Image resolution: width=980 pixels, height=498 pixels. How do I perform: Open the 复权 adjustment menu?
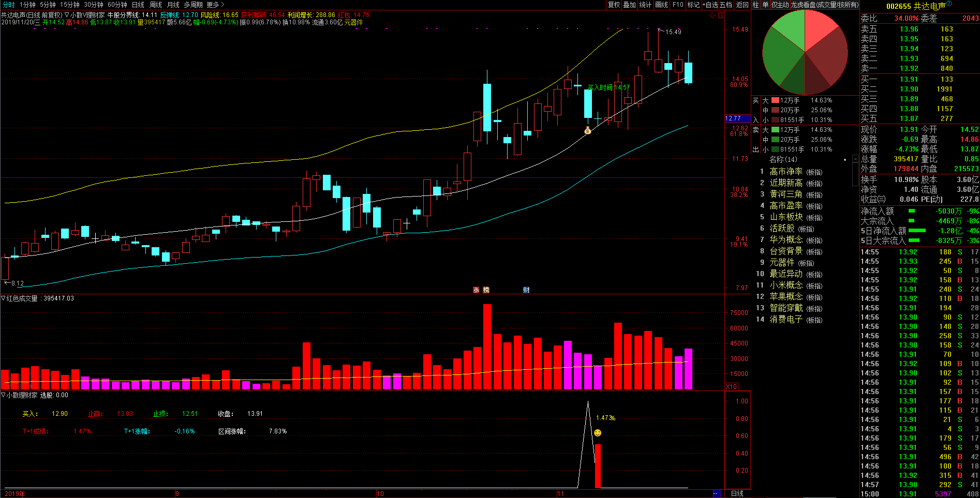[614, 5]
